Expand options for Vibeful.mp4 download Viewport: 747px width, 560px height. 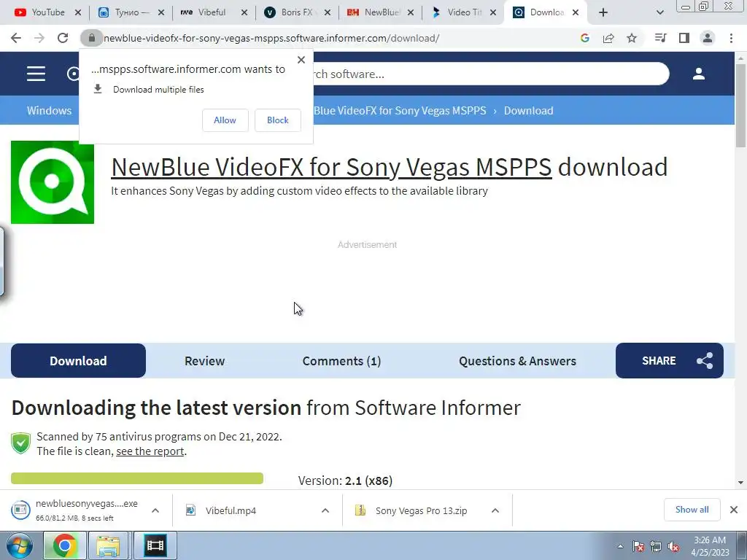pyautogui.click(x=325, y=510)
